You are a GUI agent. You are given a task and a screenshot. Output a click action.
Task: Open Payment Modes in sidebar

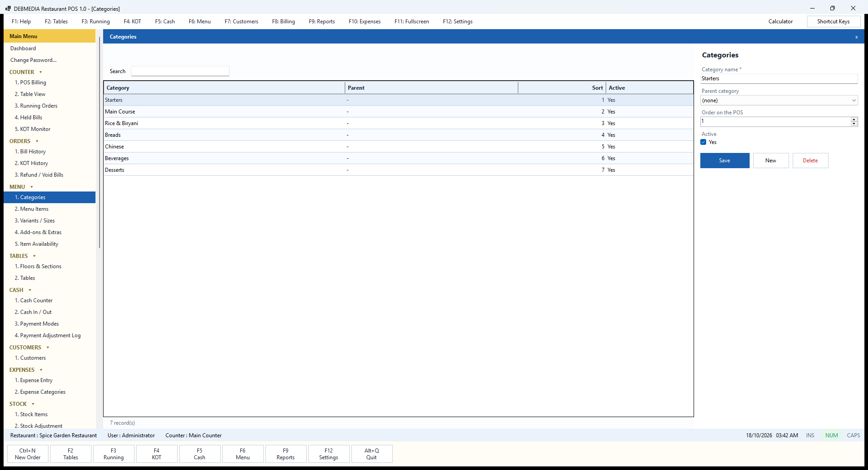click(x=49, y=324)
